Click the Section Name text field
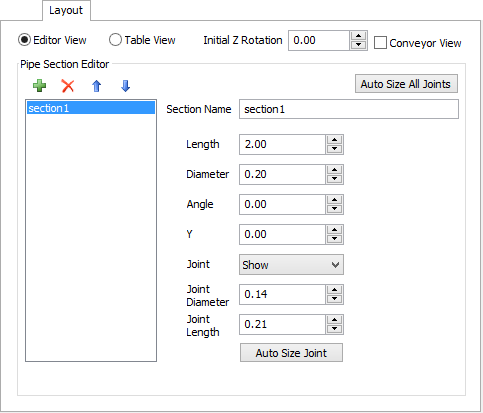 (349, 109)
